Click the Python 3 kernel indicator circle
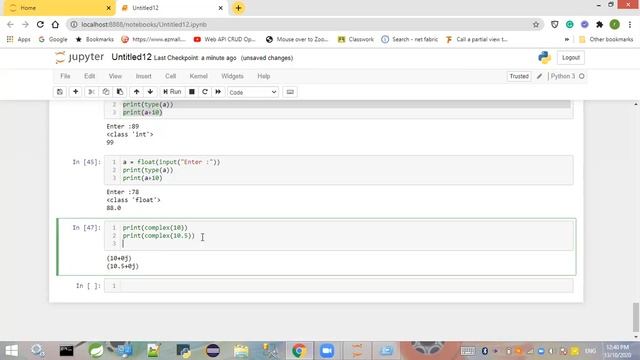 [x=582, y=76]
